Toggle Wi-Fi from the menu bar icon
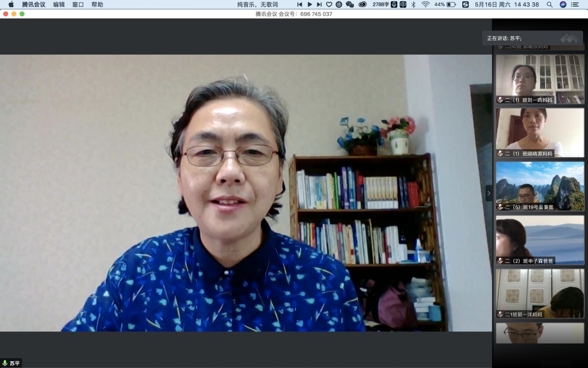Image resolution: width=588 pixels, height=368 pixels. (x=425, y=4)
